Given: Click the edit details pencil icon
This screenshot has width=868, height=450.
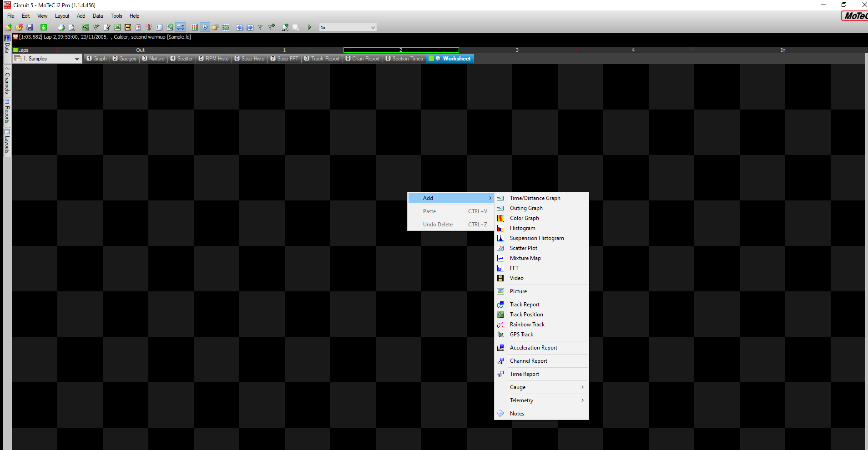Looking at the screenshot, I should (x=107, y=27).
